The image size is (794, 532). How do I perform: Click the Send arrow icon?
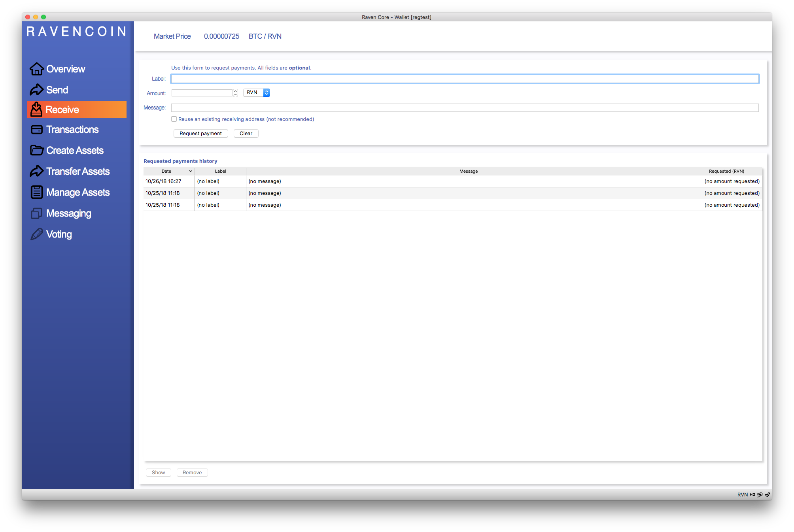(36, 90)
